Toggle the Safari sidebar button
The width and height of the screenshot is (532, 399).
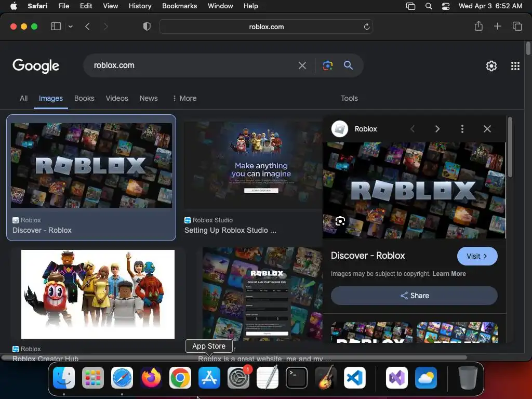click(56, 26)
